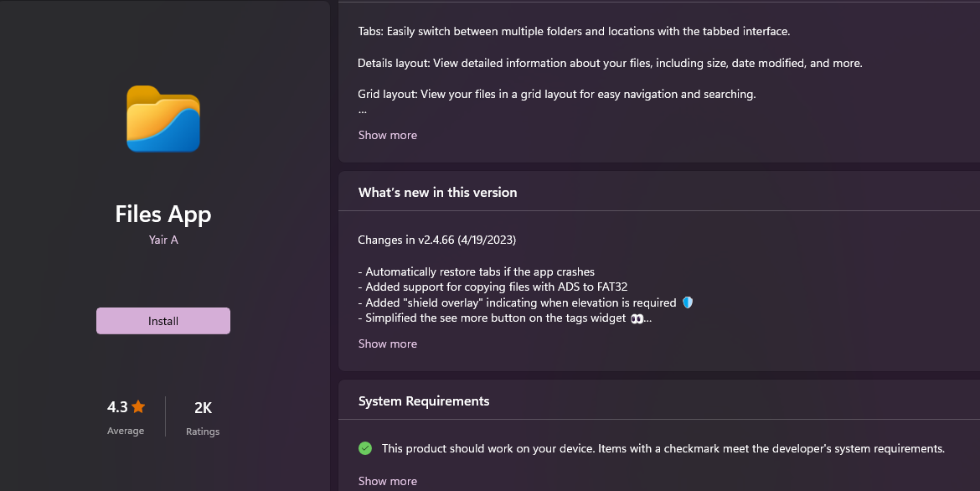980x491 pixels.
Task: Click the Files App folder logo
Action: (163, 118)
